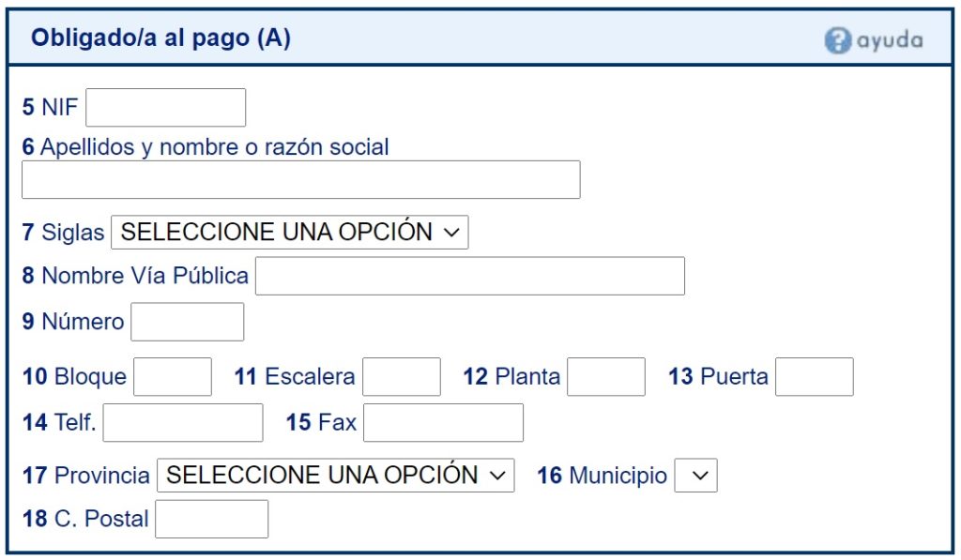Open the ayuda help link text
The image size is (961, 560).
coord(888,40)
